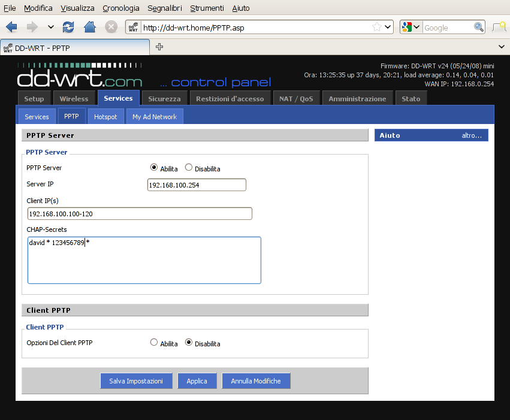Open the list all tabs dropdown

pyautogui.click(x=502, y=47)
